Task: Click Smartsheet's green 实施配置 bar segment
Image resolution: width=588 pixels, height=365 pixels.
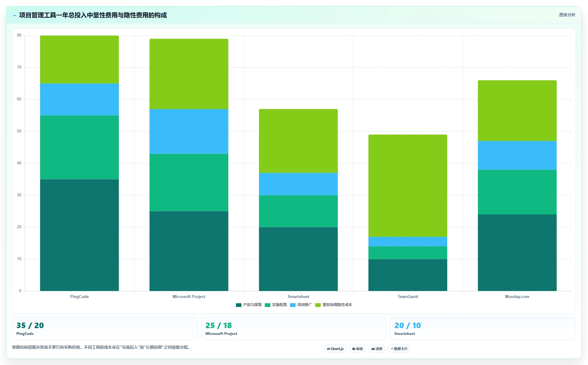Action: click(298, 211)
